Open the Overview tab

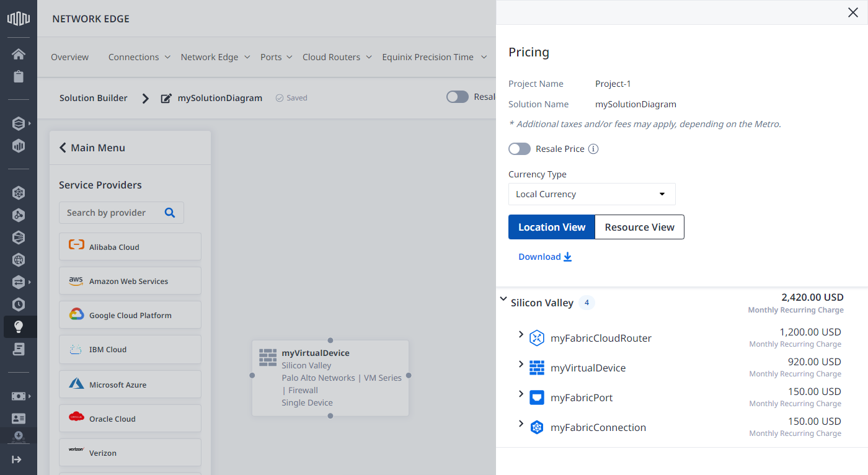tap(70, 57)
